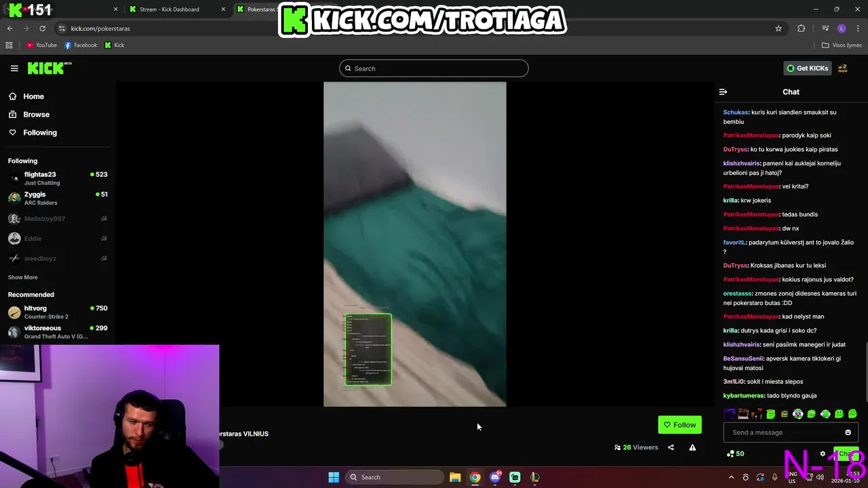
Task: Open Windows Start menu
Action: [334, 477]
